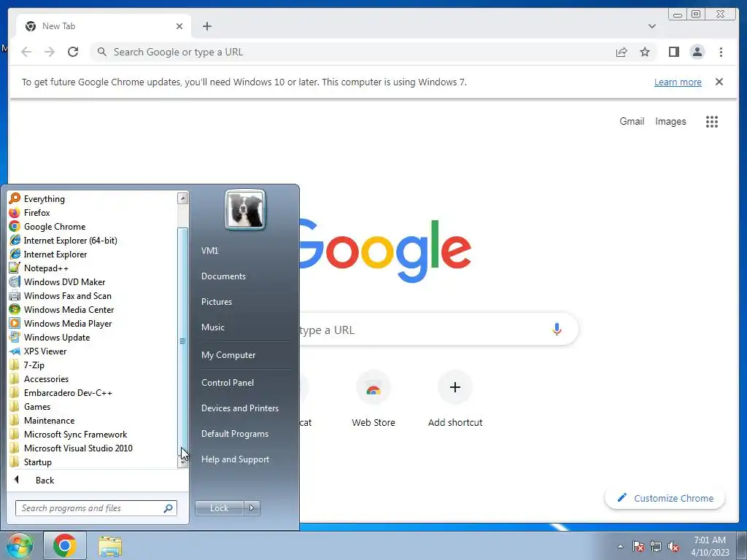Viewport: 747px width, 560px height.
Task: Close the New Tab tab
Action: coord(179,26)
